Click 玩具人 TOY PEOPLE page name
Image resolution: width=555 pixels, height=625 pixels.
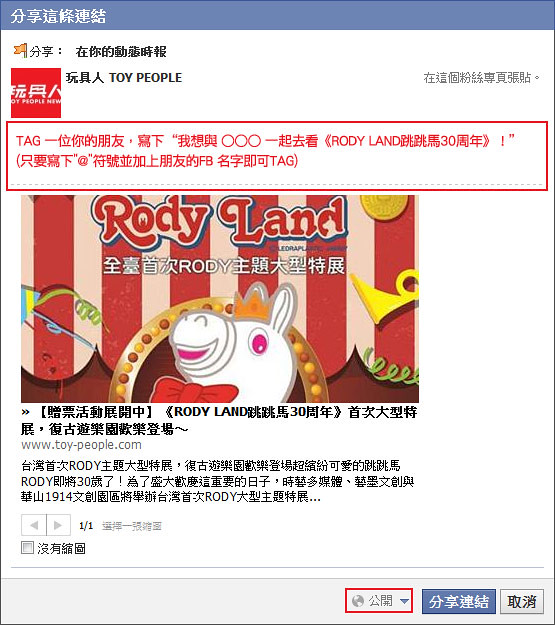tap(124, 78)
